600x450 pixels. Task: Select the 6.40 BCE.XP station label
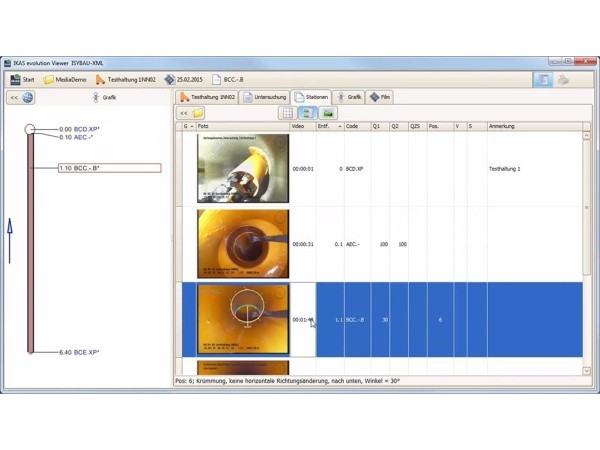click(79, 352)
